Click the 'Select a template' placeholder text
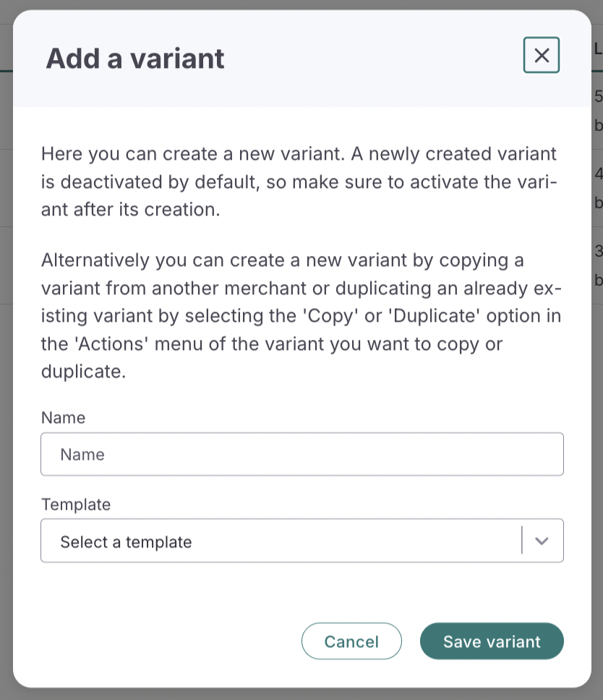The height and width of the screenshot is (700, 603). [x=127, y=542]
